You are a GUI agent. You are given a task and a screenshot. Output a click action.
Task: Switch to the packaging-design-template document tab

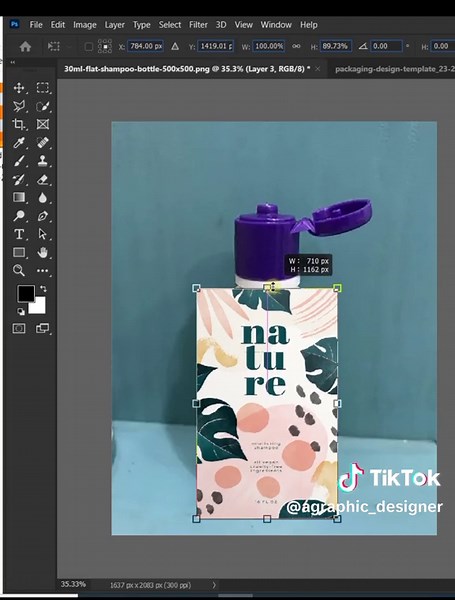[395, 69]
